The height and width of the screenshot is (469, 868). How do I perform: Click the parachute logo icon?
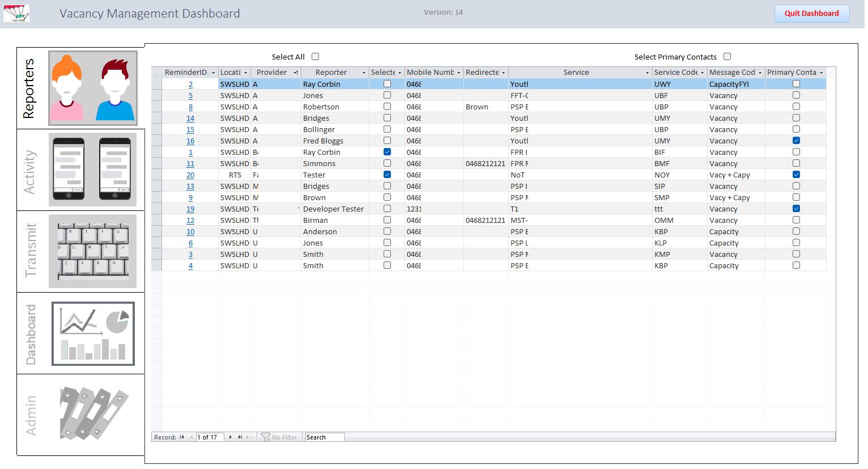click(16, 13)
